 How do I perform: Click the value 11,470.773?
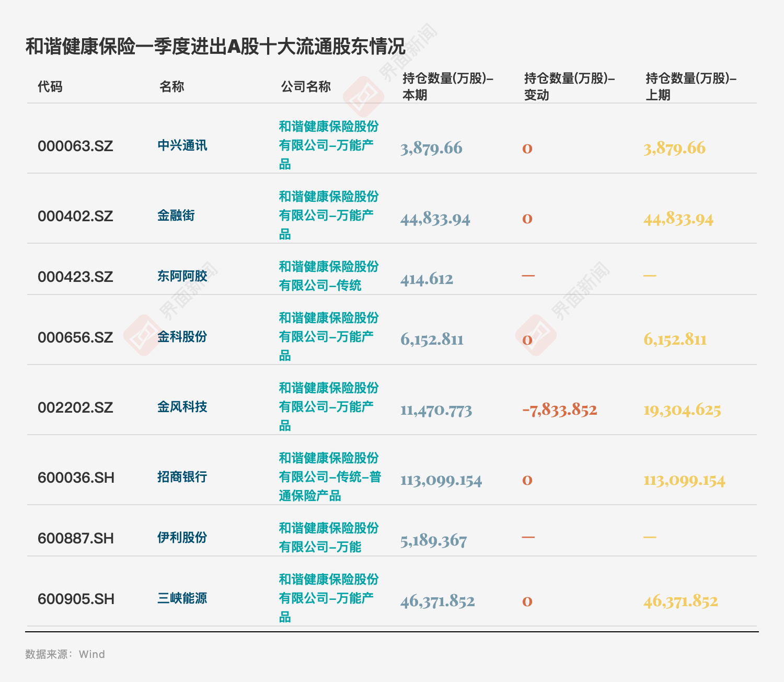pyautogui.click(x=436, y=410)
